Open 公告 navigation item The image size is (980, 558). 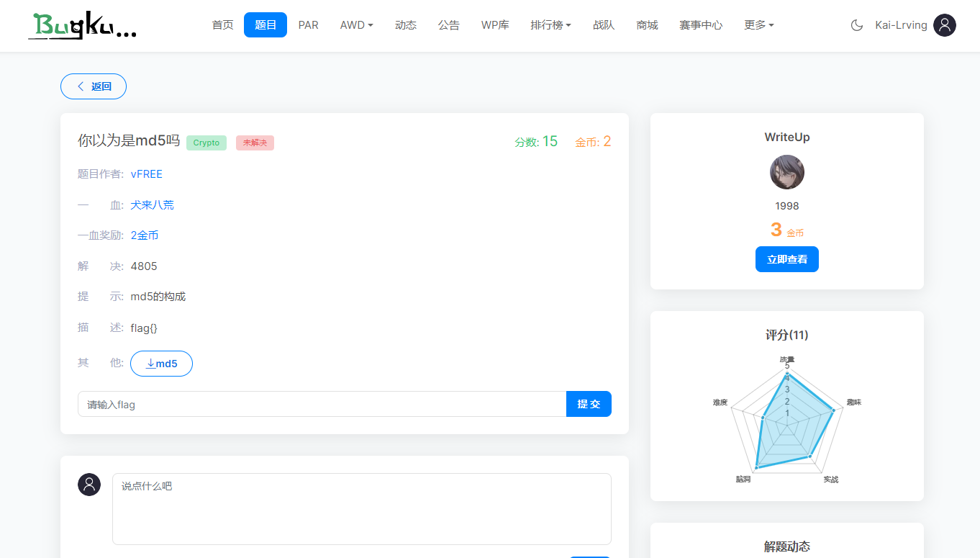(449, 25)
